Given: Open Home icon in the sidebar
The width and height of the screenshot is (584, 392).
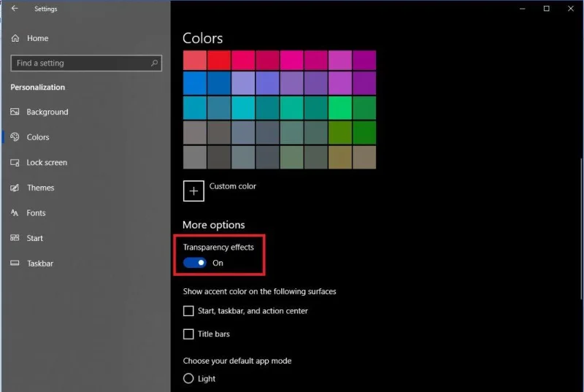Looking at the screenshot, I should (15, 38).
